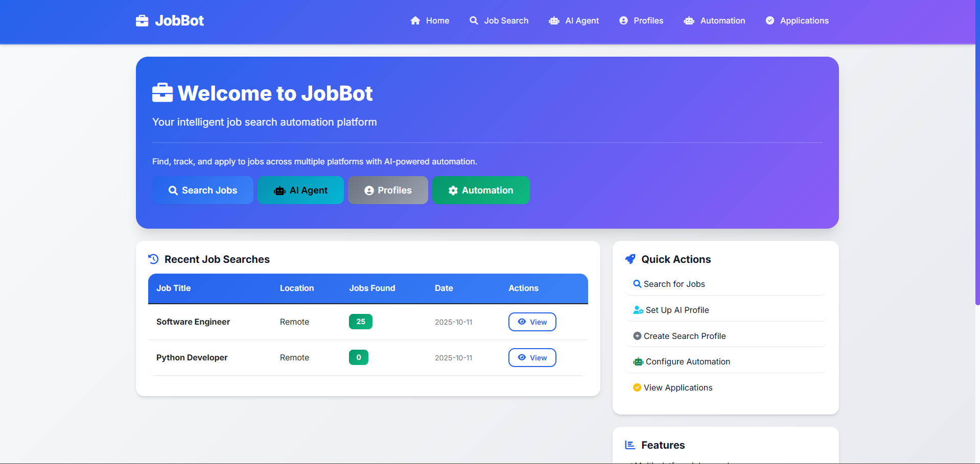Open the Set Up AI Profile quick action
The height and width of the screenshot is (464, 980).
coord(676,309)
